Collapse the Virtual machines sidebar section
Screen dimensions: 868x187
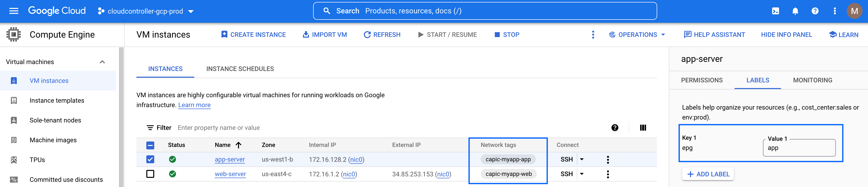point(102,62)
